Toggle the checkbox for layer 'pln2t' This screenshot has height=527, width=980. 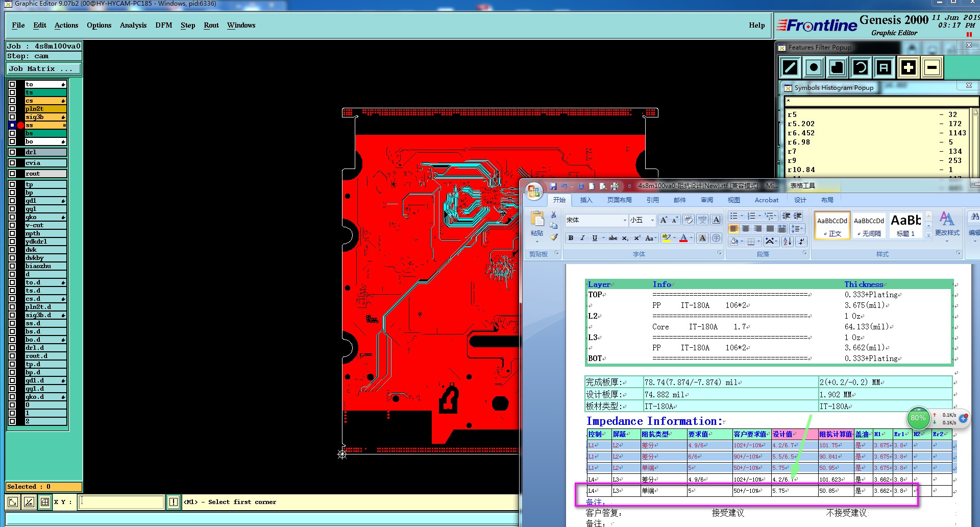pos(12,109)
